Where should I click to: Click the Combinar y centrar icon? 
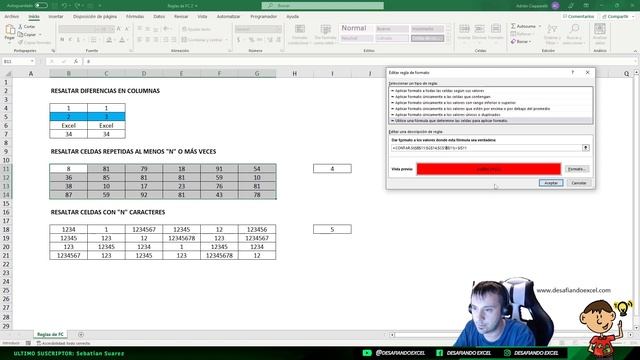(x=184, y=40)
